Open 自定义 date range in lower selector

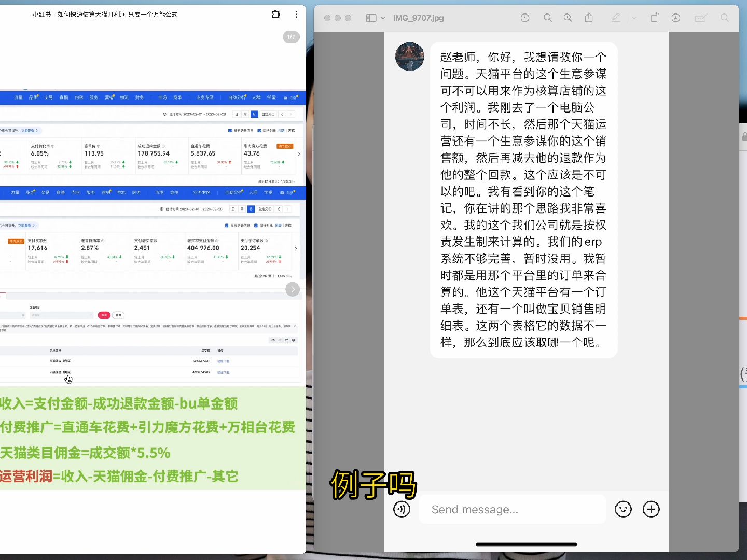point(265,209)
